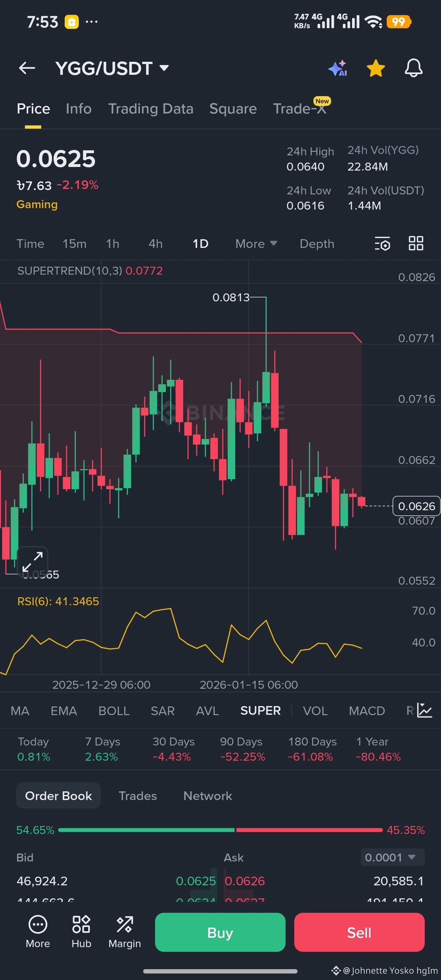Toggle the favorite star for YGG/USDT
The height and width of the screenshot is (980, 441).
pos(376,69)
